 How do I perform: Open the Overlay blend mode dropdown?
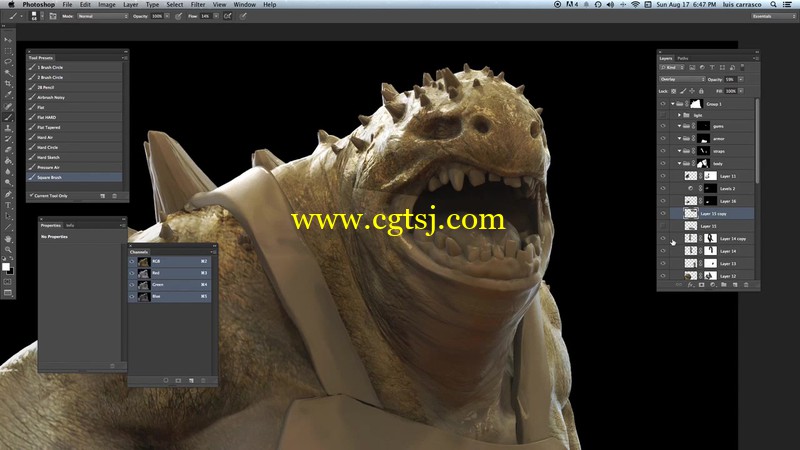pyautogui.click(x=682, y=79)
